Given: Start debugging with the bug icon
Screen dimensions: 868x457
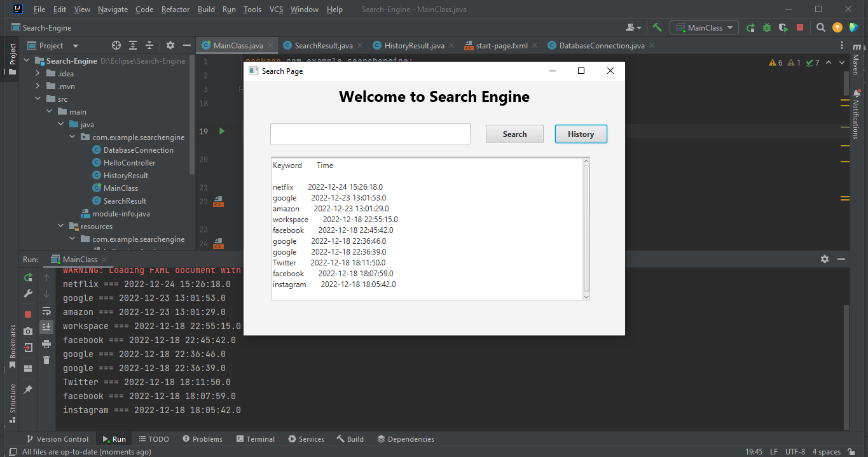Looking at the screenshot, I should [767, 27].
